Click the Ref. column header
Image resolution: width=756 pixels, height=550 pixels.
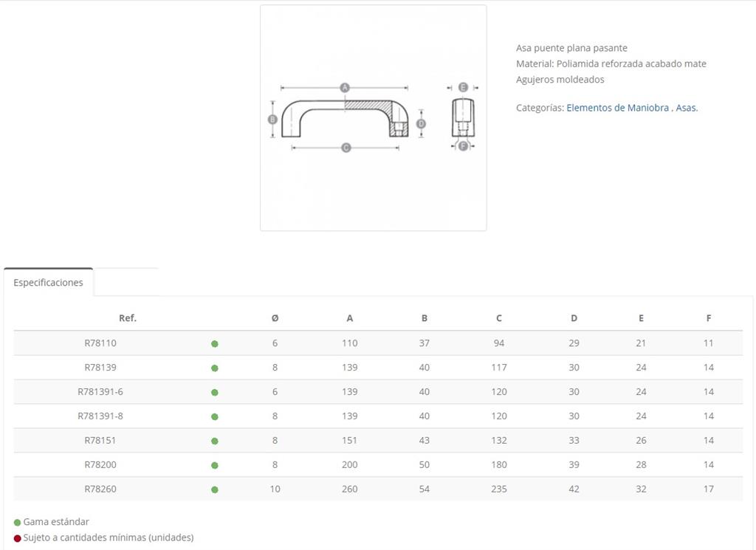point(128,318)
